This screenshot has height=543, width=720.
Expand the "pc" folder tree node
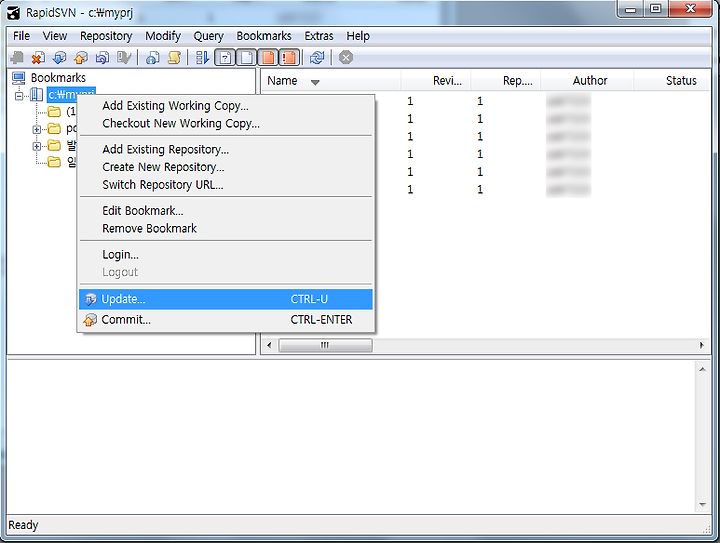click(x=37, y=129)
